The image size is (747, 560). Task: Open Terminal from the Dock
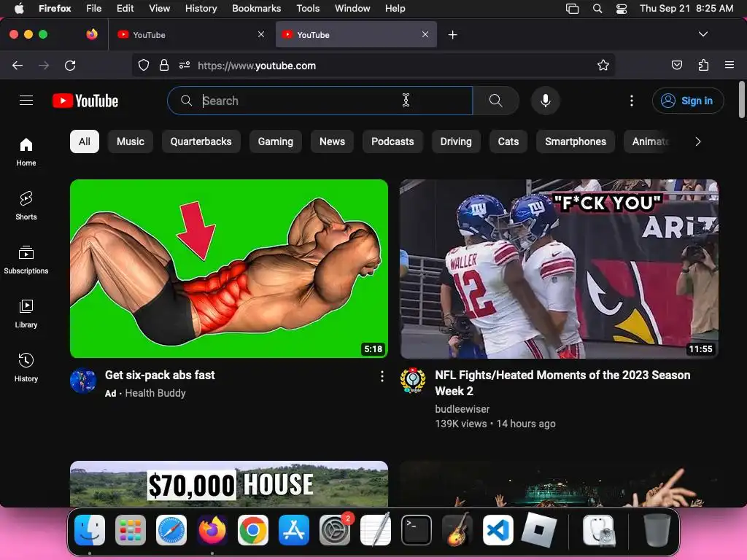click(x=417, y=530)
